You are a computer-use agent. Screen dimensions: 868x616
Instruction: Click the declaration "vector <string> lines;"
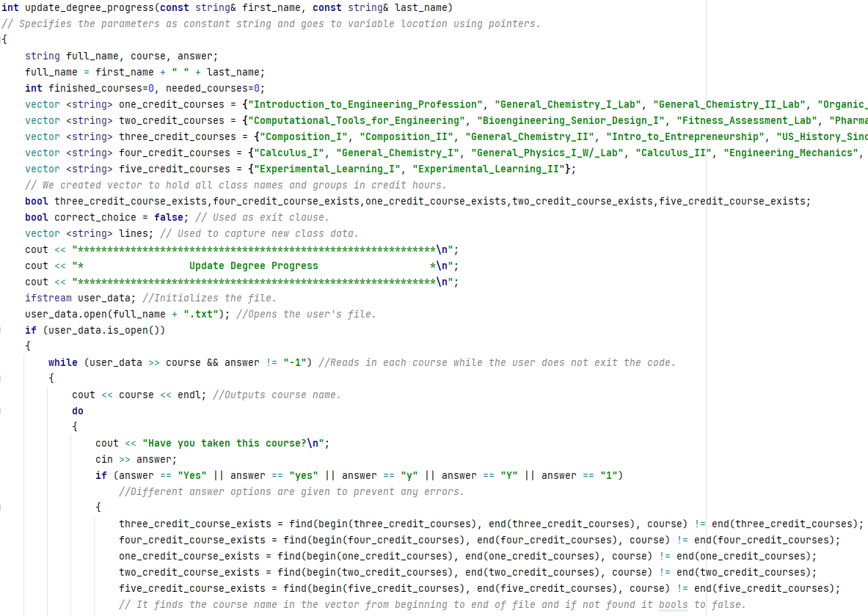(89, 233)
